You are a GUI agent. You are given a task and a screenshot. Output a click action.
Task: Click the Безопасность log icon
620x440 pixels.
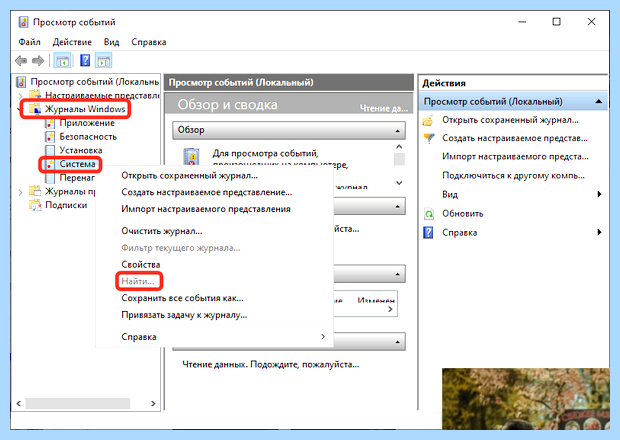(x=50, y=137)
